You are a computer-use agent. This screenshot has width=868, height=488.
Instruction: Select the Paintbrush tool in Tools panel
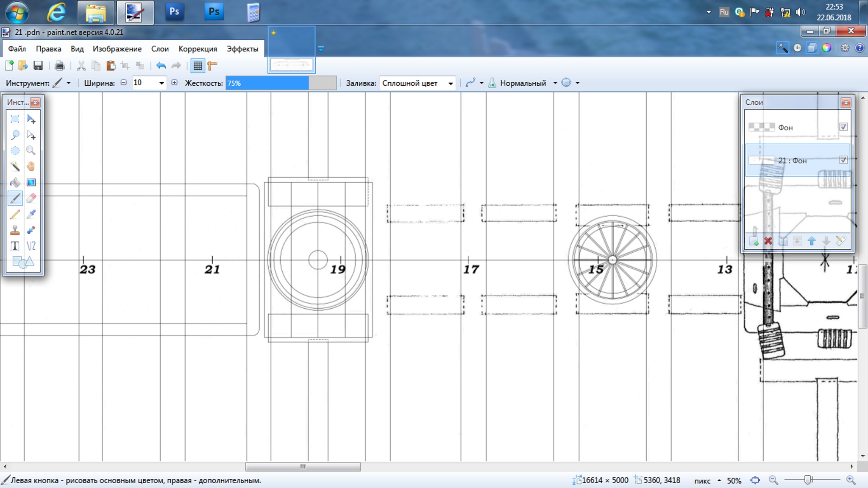(15, 198)
